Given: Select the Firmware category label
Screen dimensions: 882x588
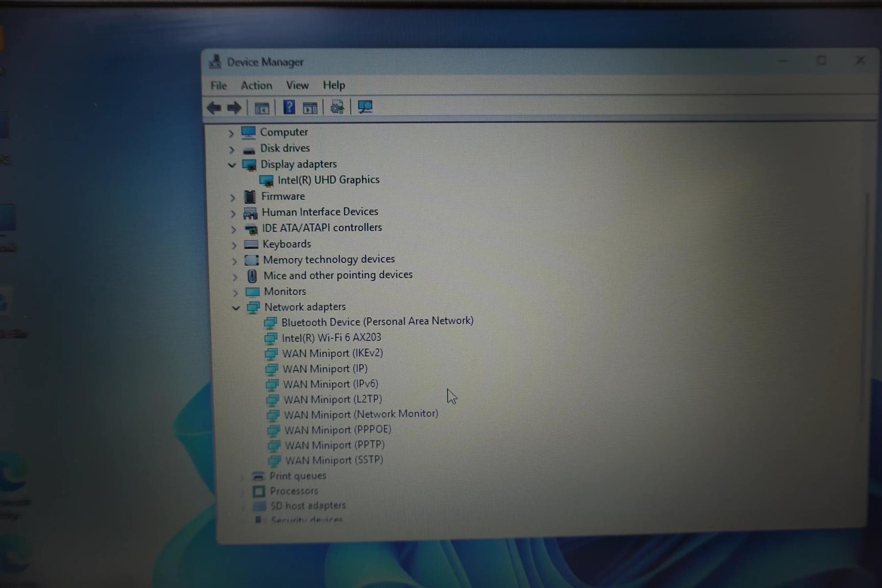Looking at the screenshot, I should click(x=283, y=196).
